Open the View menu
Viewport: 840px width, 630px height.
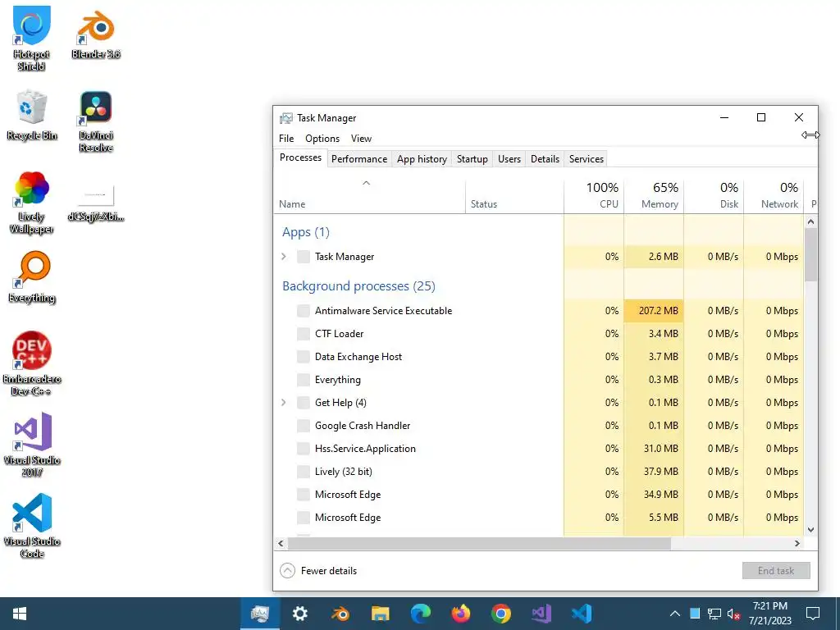coord(361,139)
